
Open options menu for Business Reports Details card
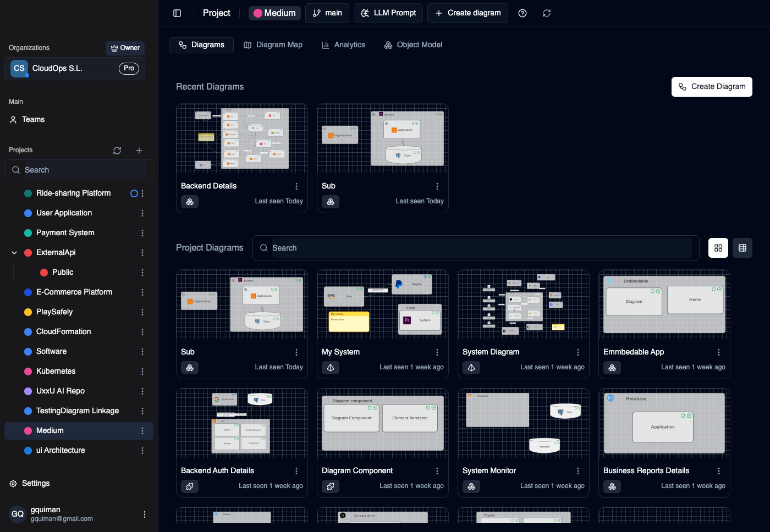[x=719, y=471]
